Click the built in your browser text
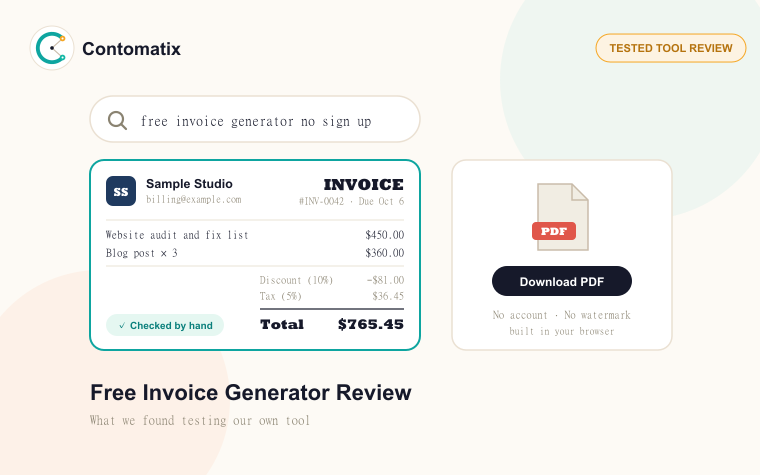This screenshot has width=760, height=475. click(x=562, y=332)
